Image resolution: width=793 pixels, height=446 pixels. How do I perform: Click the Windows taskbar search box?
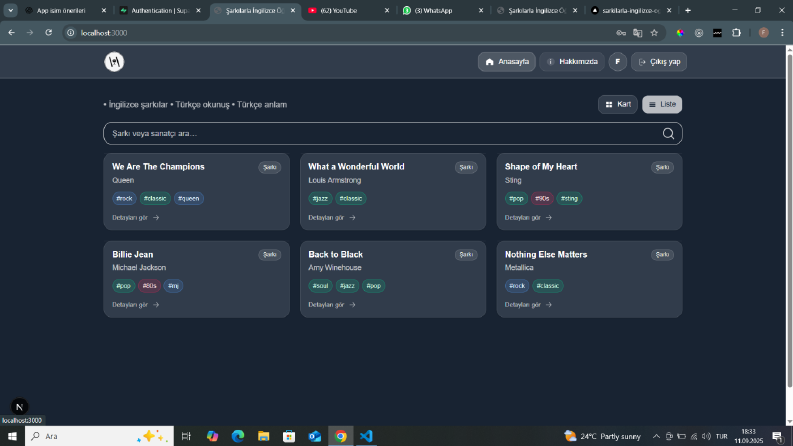tap(99, 436)
